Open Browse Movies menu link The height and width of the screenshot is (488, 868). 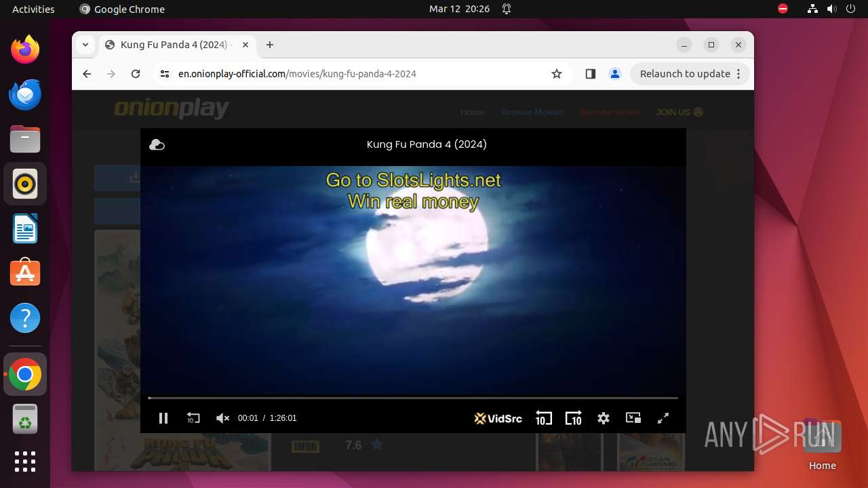coord(532,112)
